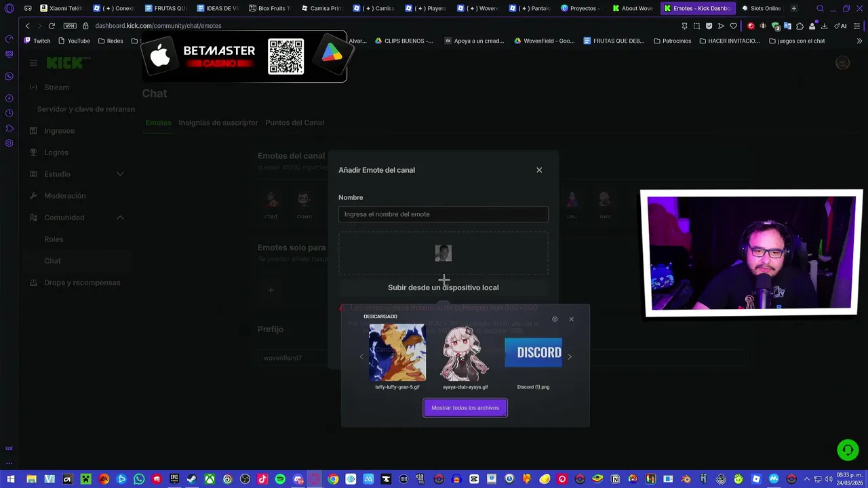The image size is (868, 488).
Task: Open Ingresos in the sidebar
Action: click(59, 131)
